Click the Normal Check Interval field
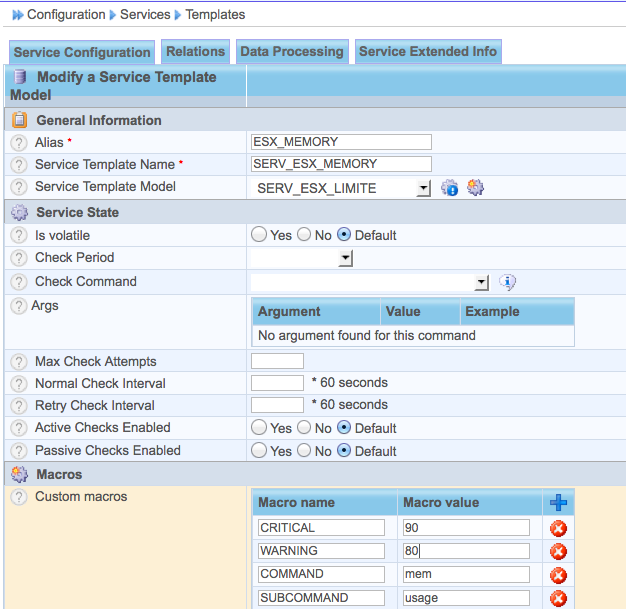Screen dimensions: 626x609 pyautogui.click(x=277, y=383)
